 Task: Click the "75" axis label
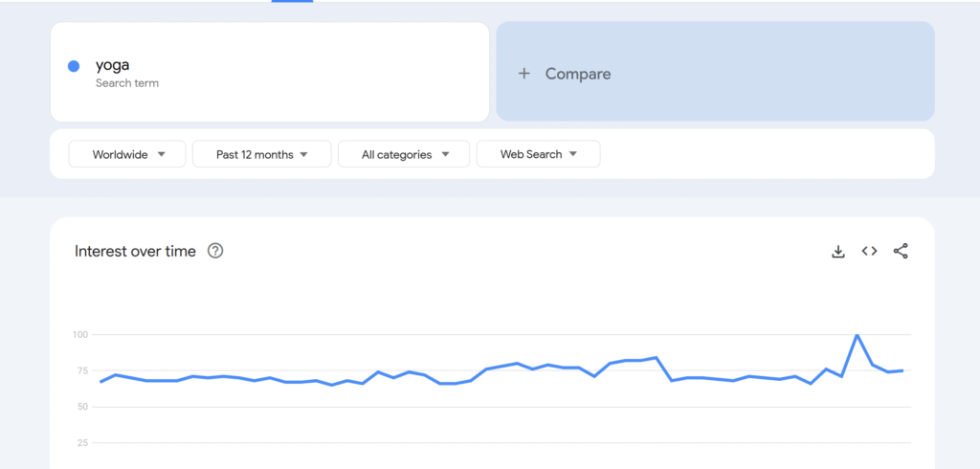pyautogui.click(x=83, y=370)
